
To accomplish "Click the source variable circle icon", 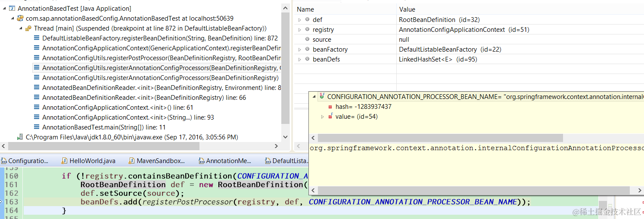I will click(x=307, y=40).
